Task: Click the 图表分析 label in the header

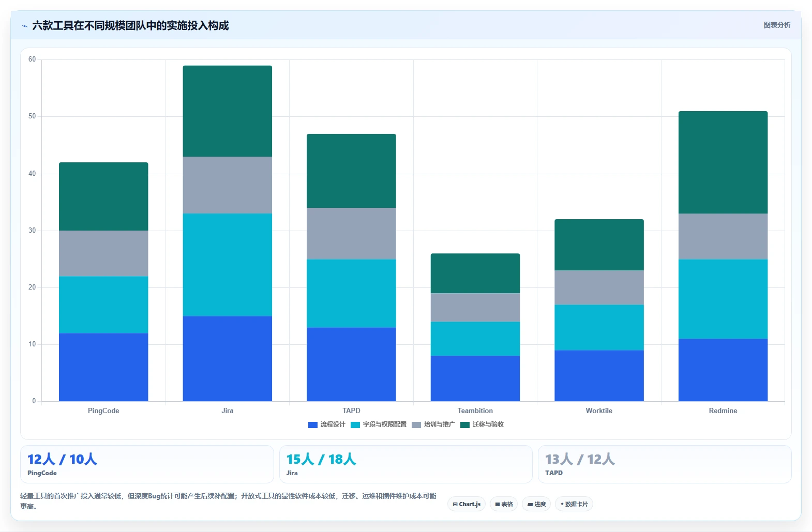Action: click(777, 25)
